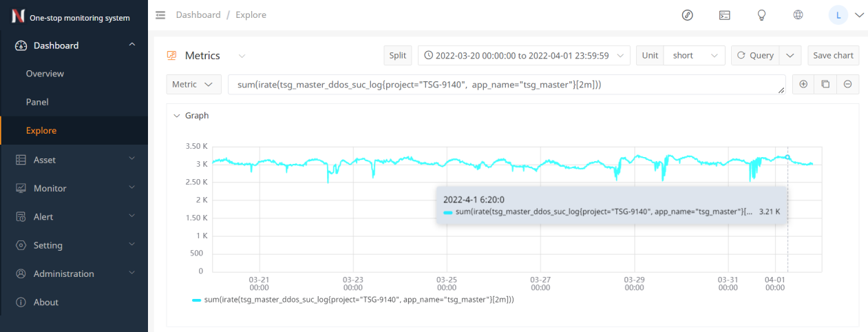Open the Unit short dropdown

(x=691, y=56)
